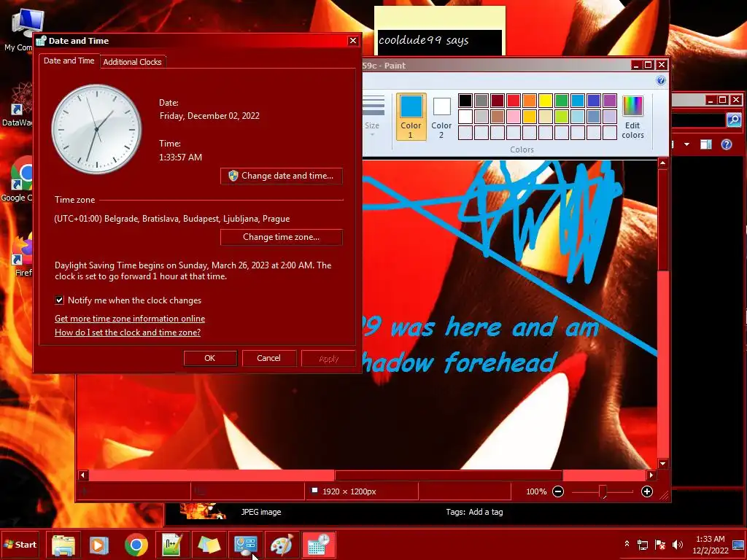
Task: Click Add a tag in details pane
Action: click(x=485, y=512)
